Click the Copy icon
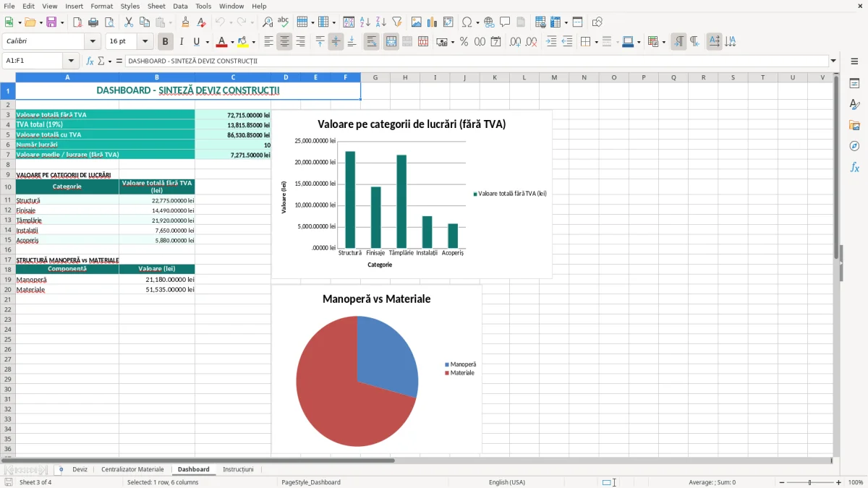The height and width of the screenshot is (488, 868). pyautogui.click(x=145, y=22)
